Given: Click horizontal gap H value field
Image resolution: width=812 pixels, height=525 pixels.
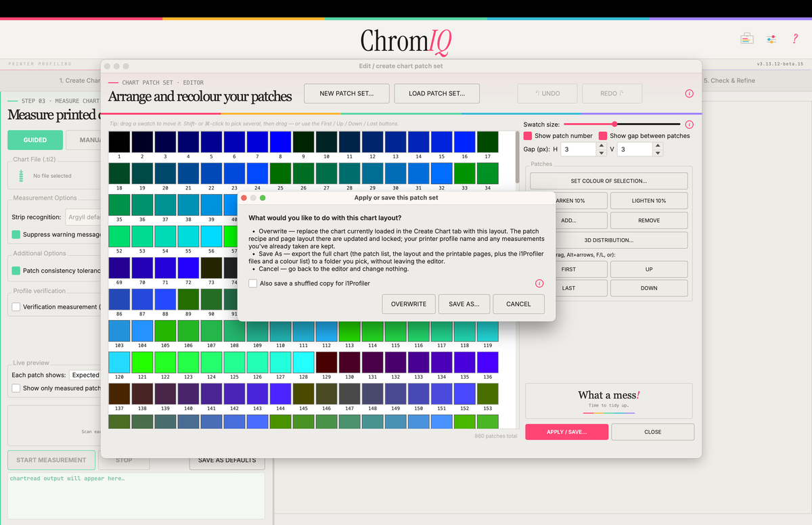Looking at the screenshot, I should [x=578, y=150].
